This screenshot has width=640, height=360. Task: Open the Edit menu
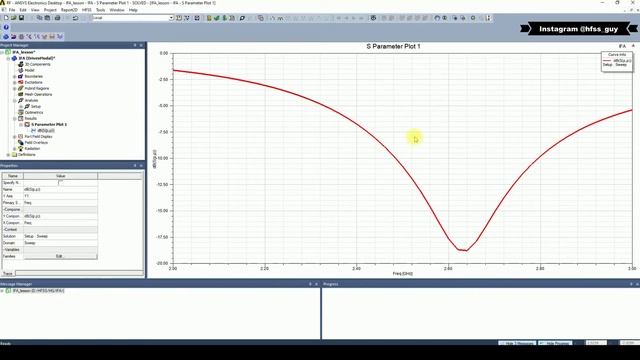point(23,10)
